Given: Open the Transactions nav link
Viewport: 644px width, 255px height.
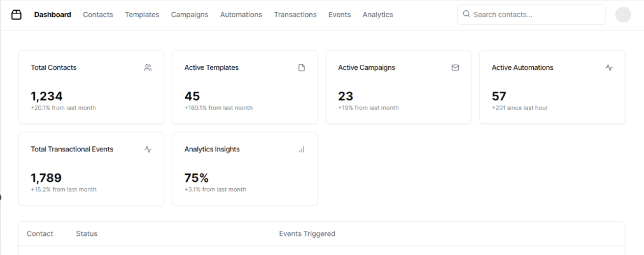Looking at the screenshot, I should point(295,15).
